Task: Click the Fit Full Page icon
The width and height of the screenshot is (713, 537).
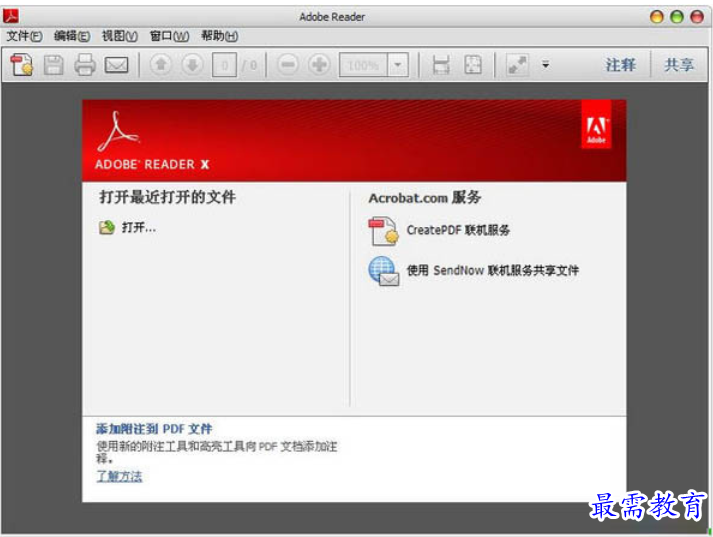Action: click(x=473, y=65)
